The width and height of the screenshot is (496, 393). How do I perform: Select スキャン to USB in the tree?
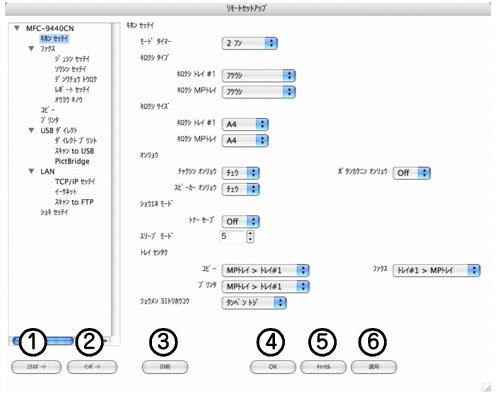pos(74,151)
